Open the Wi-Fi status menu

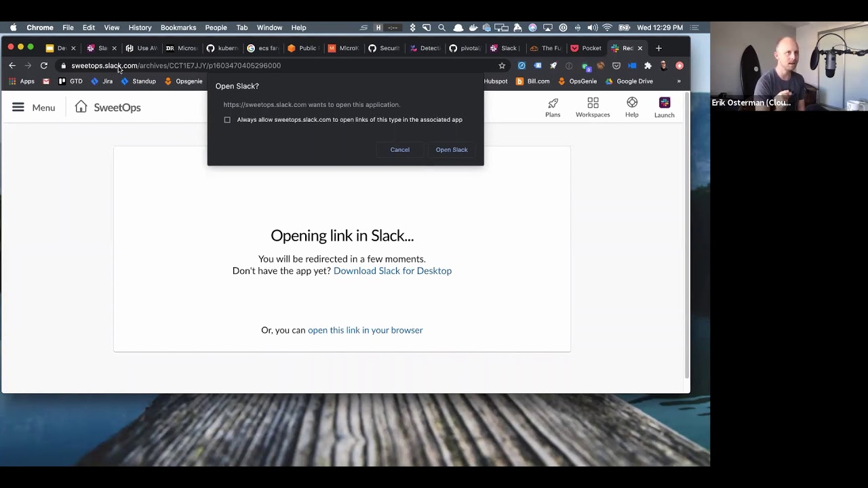607,28
